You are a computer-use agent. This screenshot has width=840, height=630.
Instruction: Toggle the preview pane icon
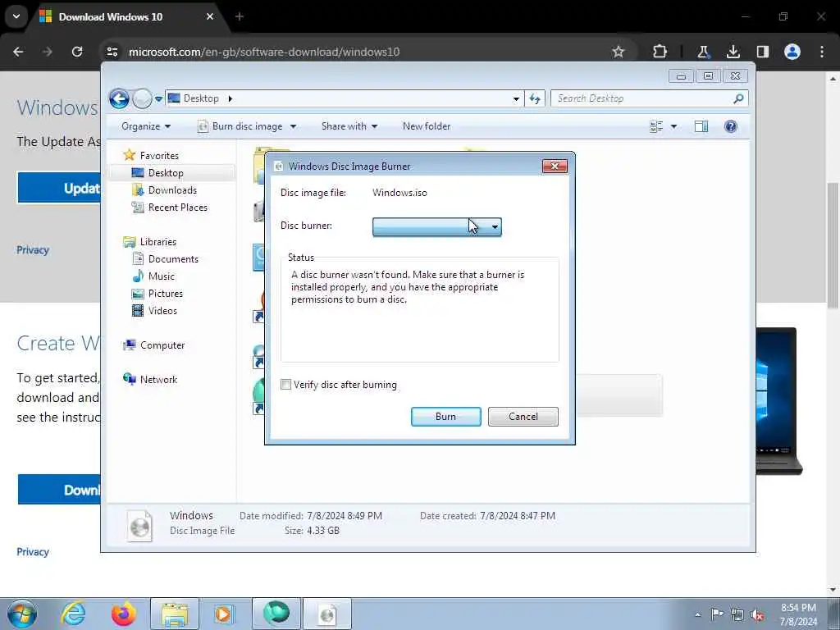click(701, 126)
